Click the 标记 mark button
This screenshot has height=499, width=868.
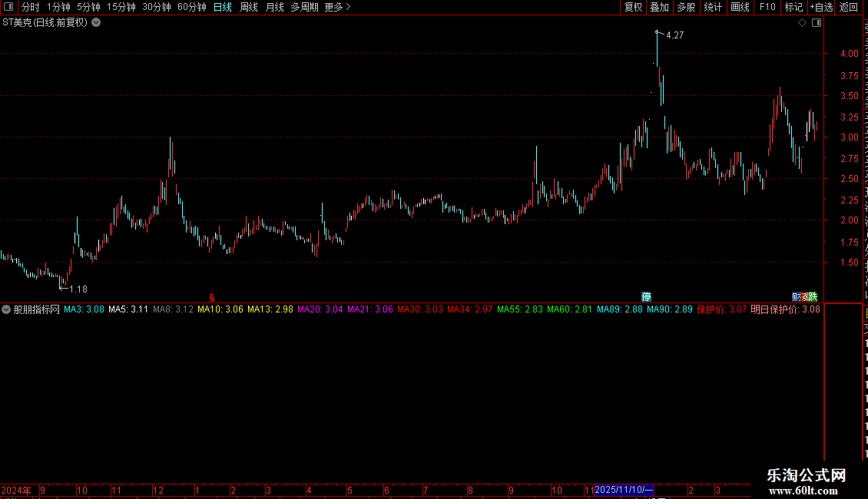[793, 7]
